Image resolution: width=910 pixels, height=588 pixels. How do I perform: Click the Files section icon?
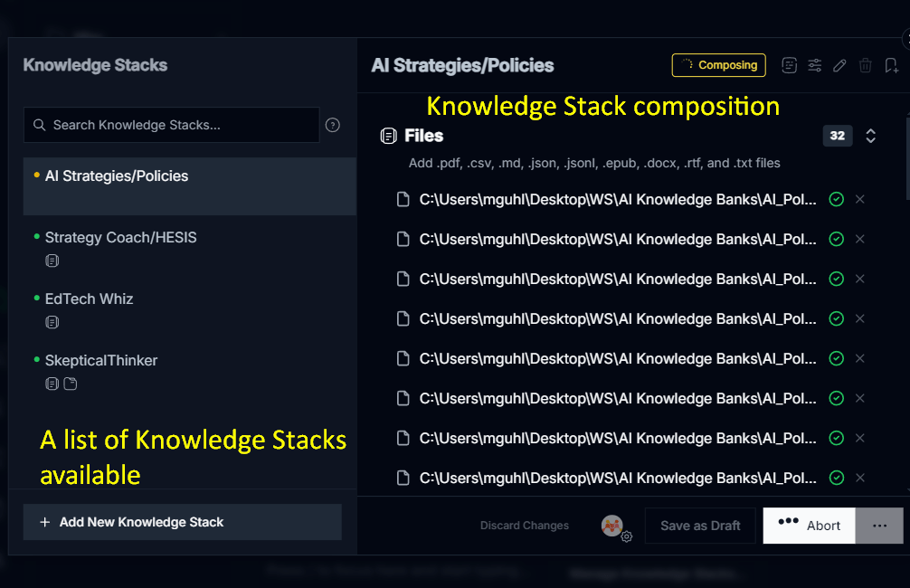coord(389,136)
